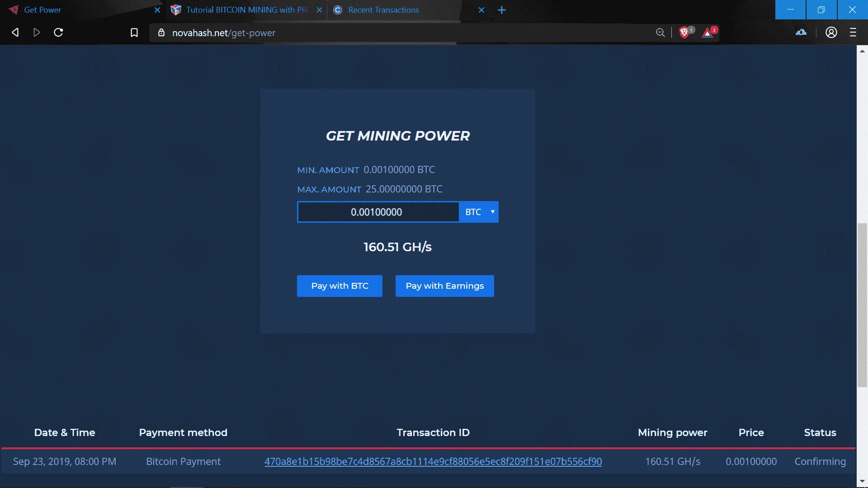Open the browser hamburger menu

[853, 33]
